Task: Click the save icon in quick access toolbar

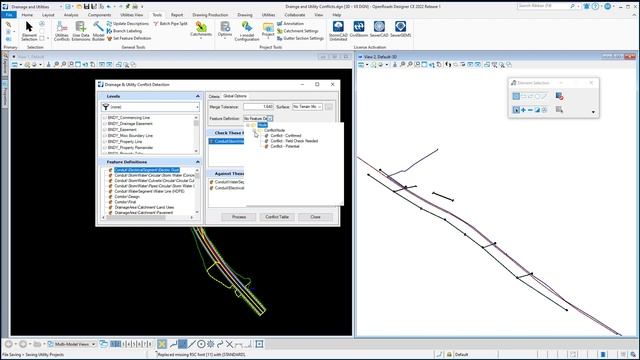Action: point(86,7)
